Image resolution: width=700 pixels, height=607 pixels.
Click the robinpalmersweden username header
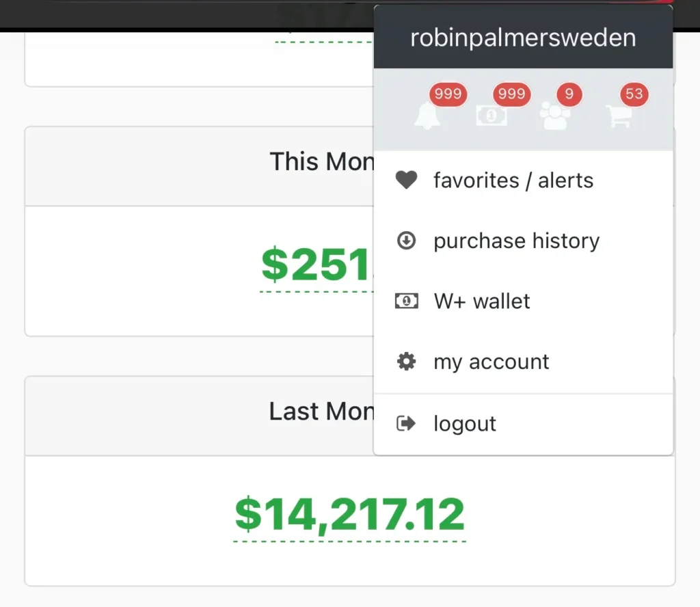coord(523,38)
